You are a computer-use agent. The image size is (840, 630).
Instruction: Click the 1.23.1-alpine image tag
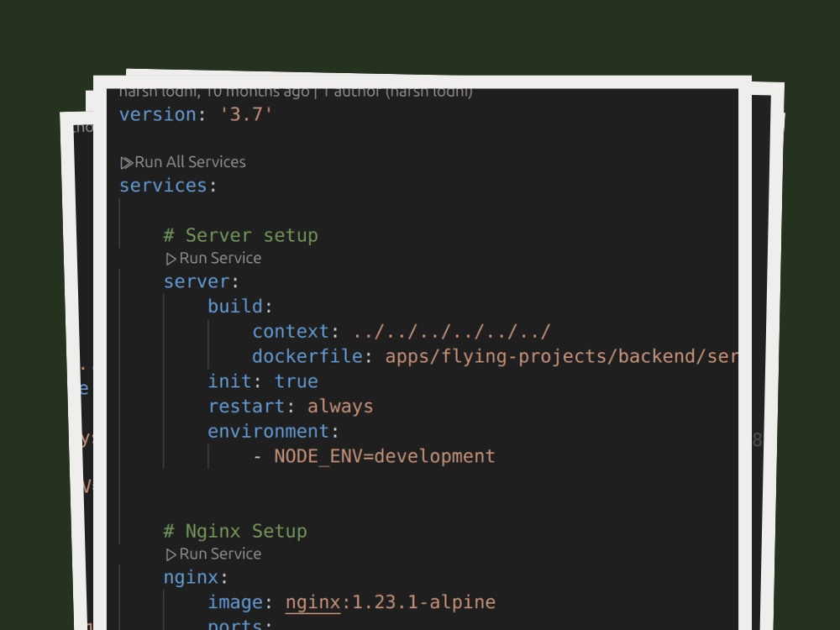pyautogui.click(x=423, y=602)
